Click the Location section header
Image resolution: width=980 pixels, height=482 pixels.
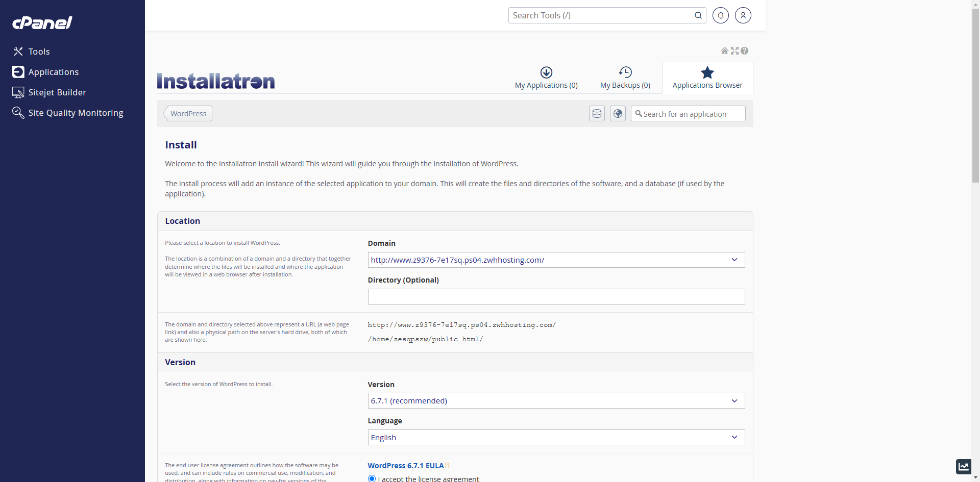pos(455,221)
